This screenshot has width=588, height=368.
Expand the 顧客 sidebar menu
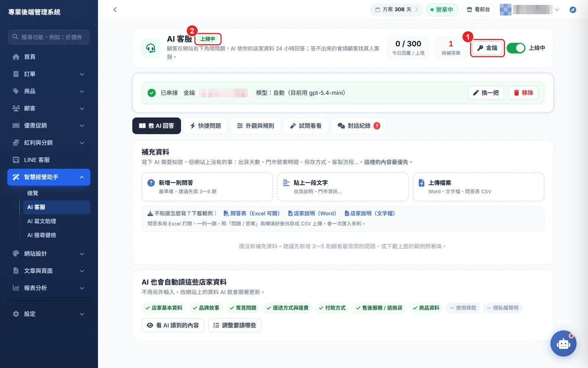[x=49, y=108]
